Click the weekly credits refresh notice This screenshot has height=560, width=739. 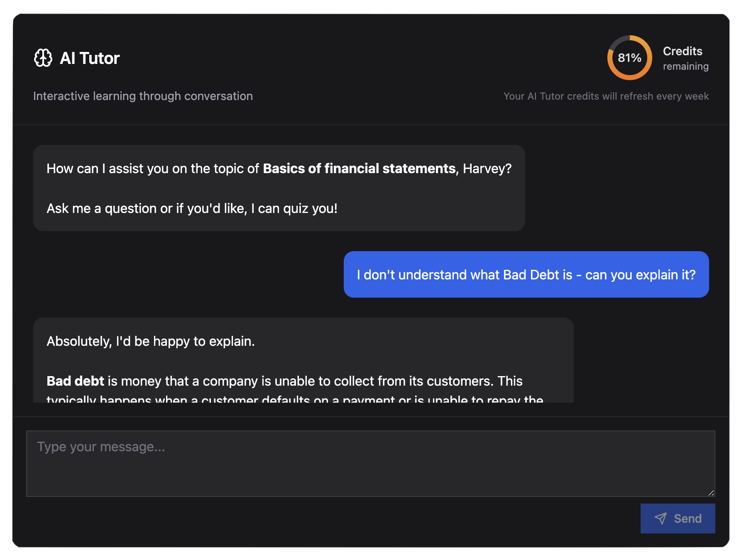click(x=606, y=96)
